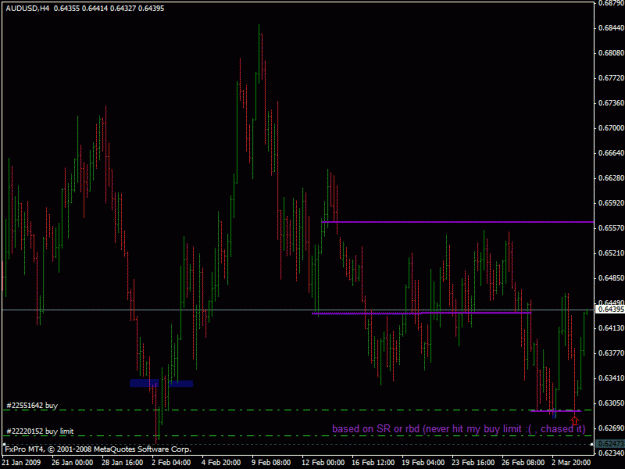The width and height of the screenshot is (625, 469).
Task: Select the '#22220152 buy limit' order label
Action: [40, 431]
